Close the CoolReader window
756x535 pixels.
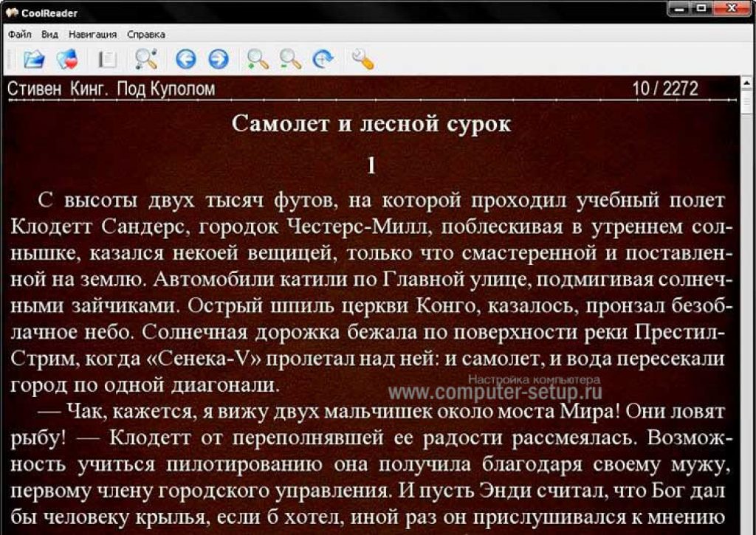pos(732,8)
